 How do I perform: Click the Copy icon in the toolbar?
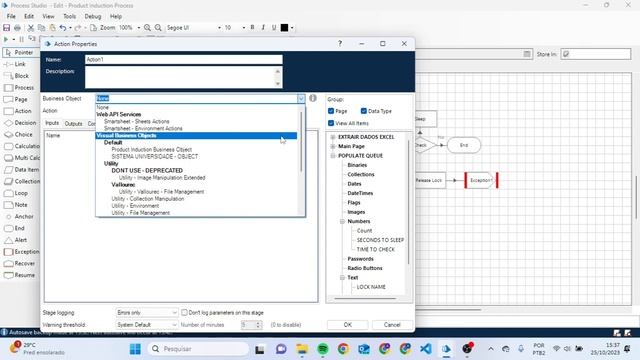(41, 28)
